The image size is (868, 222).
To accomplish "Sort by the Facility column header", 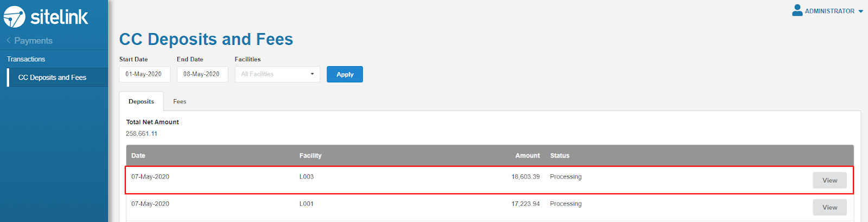I will [x=310, y=155].
